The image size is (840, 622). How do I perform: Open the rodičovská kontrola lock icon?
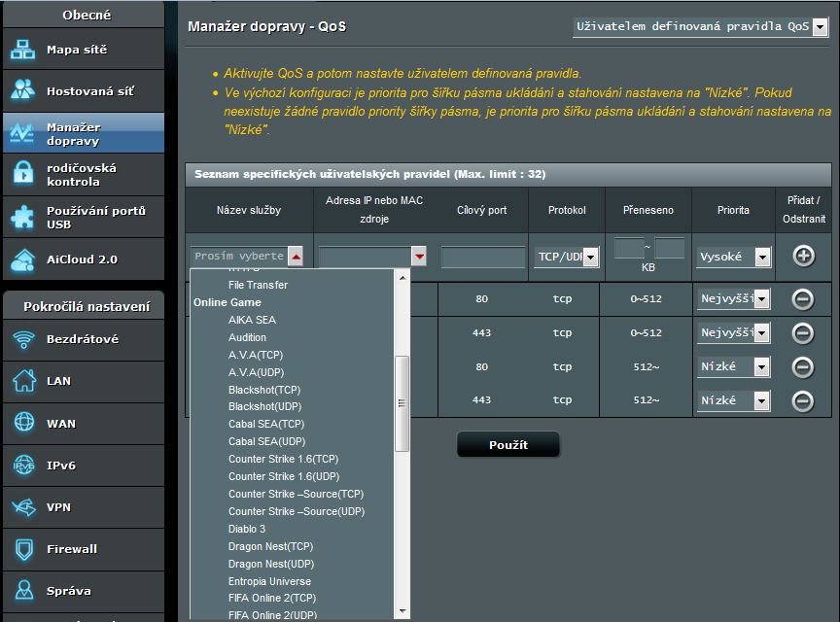click(x=23, y=174)
